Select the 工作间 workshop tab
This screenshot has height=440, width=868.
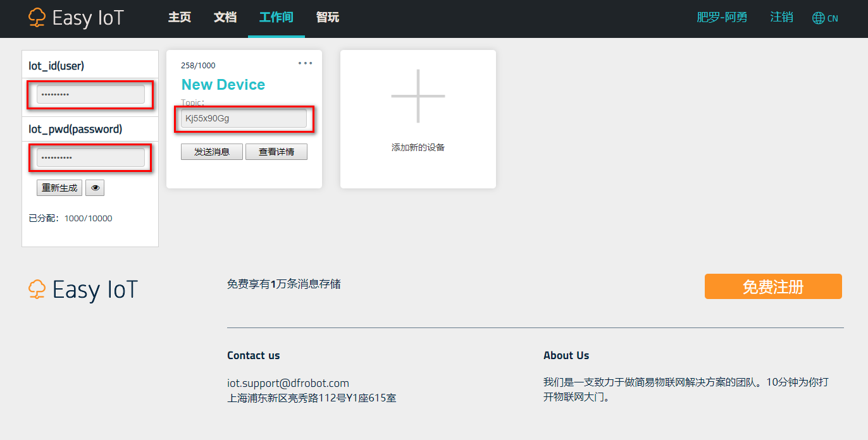click(276, 18)
